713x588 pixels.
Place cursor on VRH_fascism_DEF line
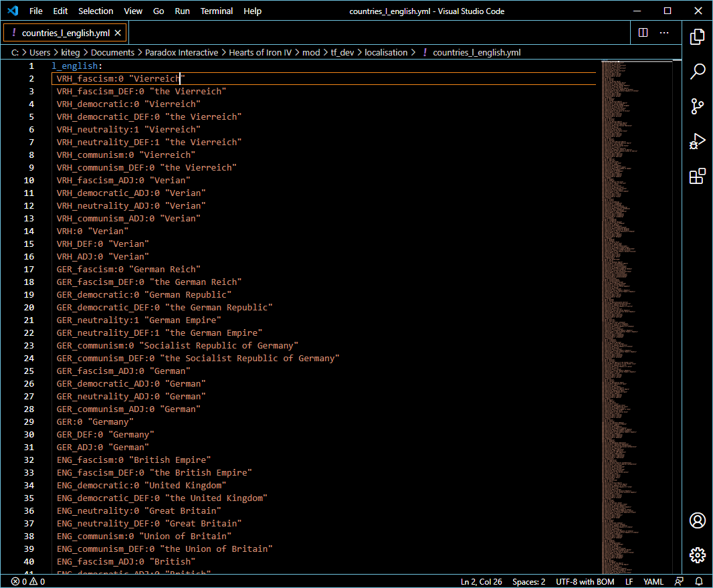(x=141, y=92)
